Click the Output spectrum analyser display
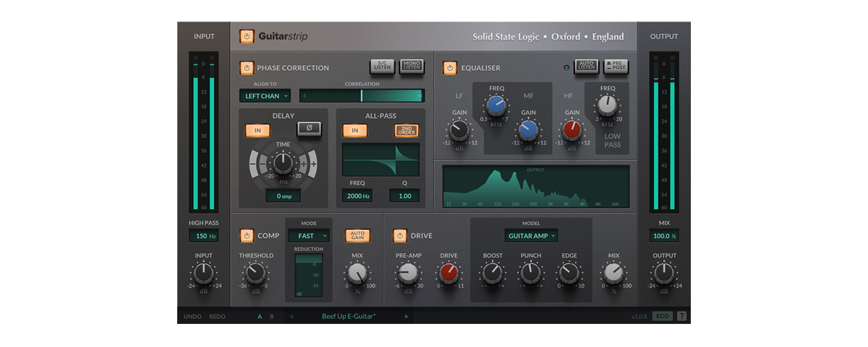The image size is (868, 347). coord(536,187)
